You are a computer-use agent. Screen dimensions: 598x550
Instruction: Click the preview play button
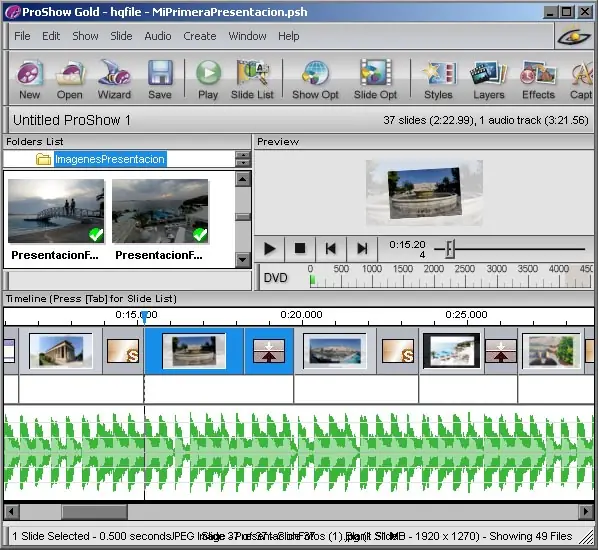coord(270,249)
